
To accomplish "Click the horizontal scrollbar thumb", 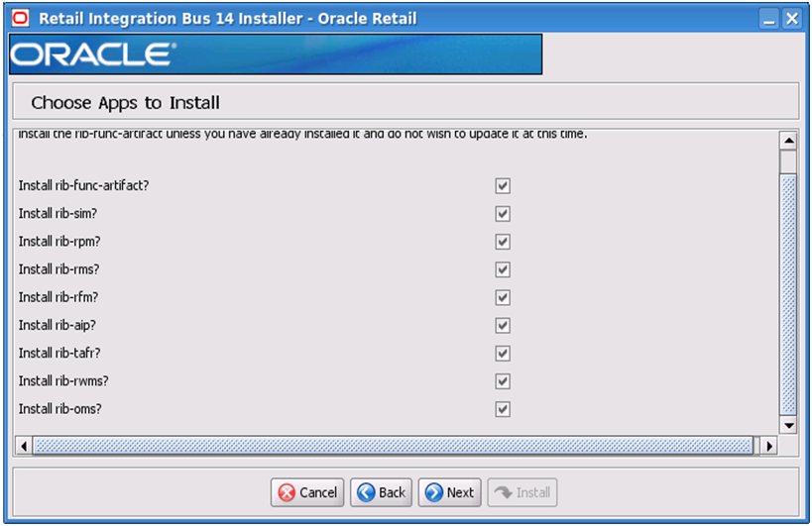I will click(393, 446).
